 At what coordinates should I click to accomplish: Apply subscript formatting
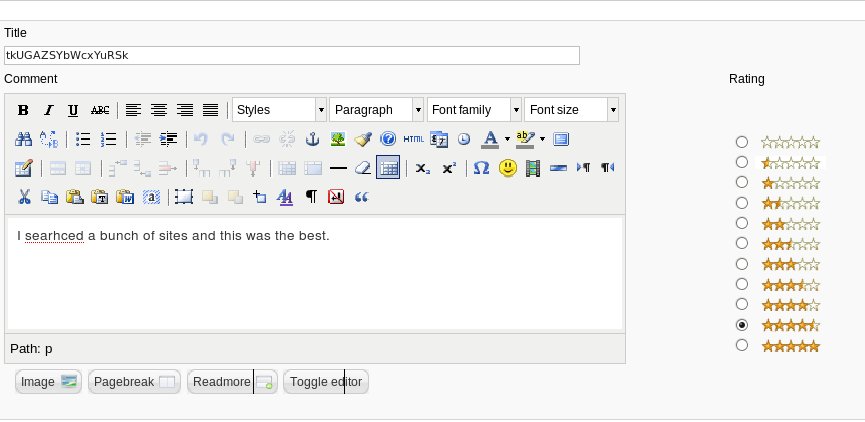(x=423, y=168)
